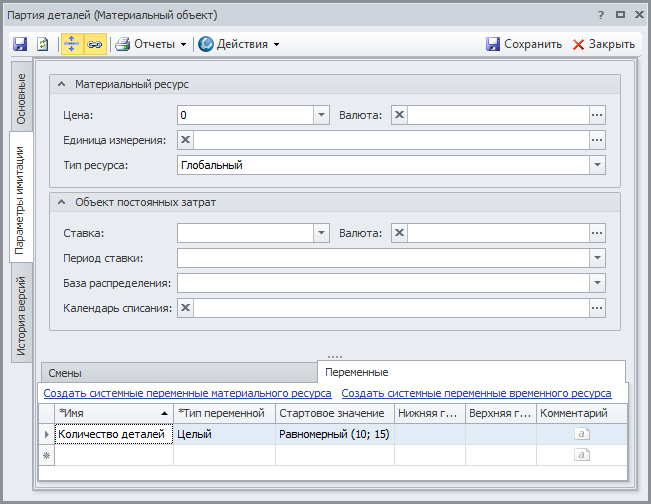Open the История версий side tab

[22, 317]
